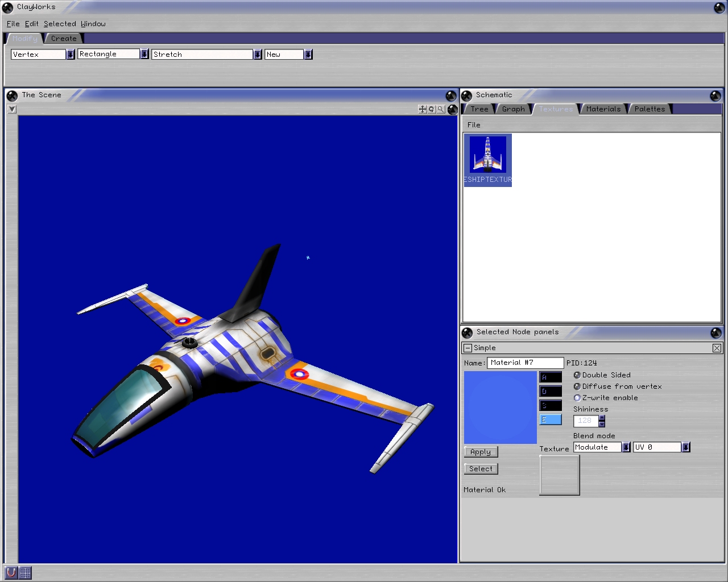Disable the Z-write enable option
728x582 pixels.
[577, 398]
